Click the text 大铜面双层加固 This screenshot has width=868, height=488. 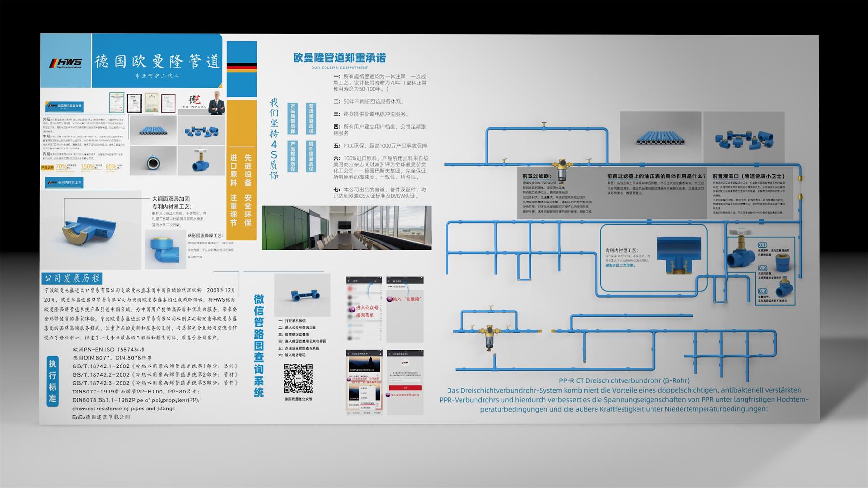click(171, 199)
